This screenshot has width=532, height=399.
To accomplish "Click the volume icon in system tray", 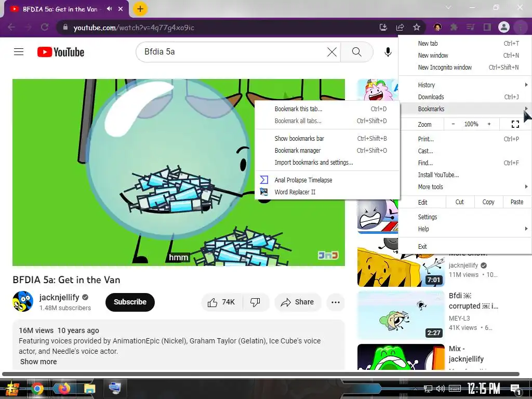I will point(441,389).
